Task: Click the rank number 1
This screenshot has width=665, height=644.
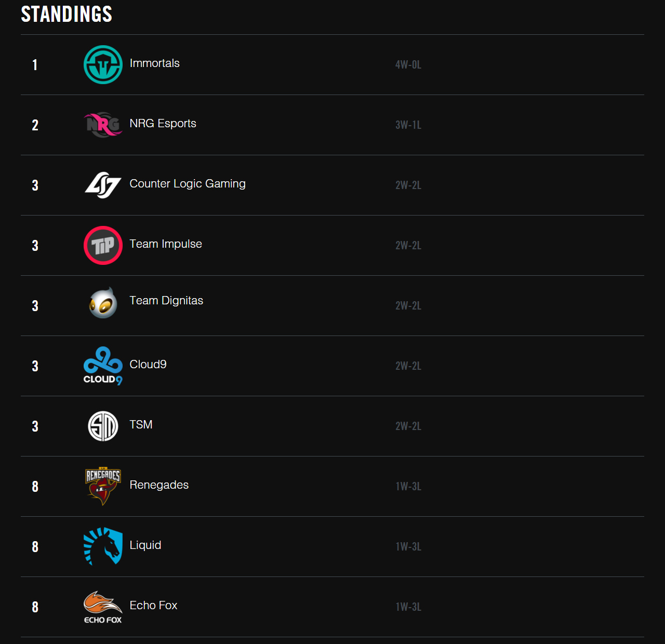Action: coord(35,65)
